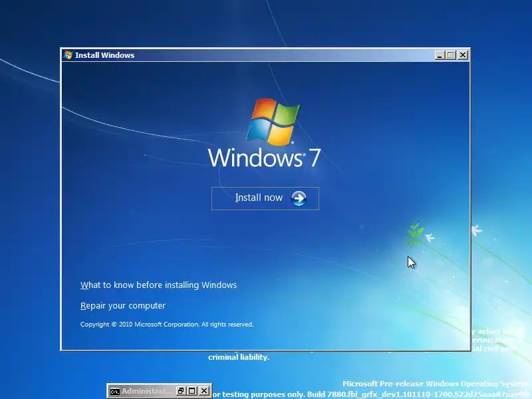The image size is (532, 399).
Task: Click the Windows flag icon in Install Windows title bar
Action: click(68, 55)
